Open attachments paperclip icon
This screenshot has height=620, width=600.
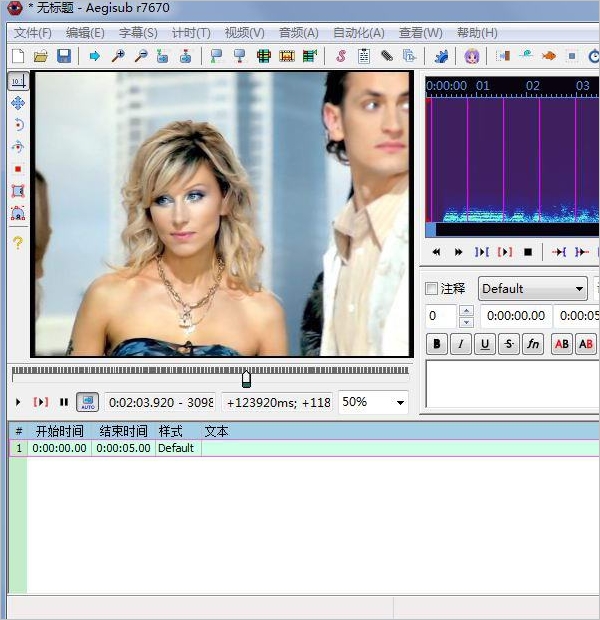[x=387, y=56]
